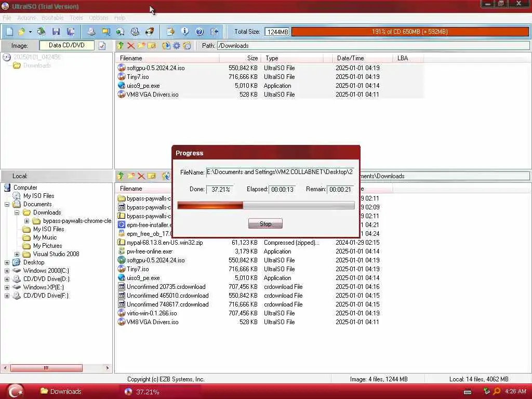Click the red X Delete icon in Local toolbar
The image size is (532, 399).
click(141, 176)
